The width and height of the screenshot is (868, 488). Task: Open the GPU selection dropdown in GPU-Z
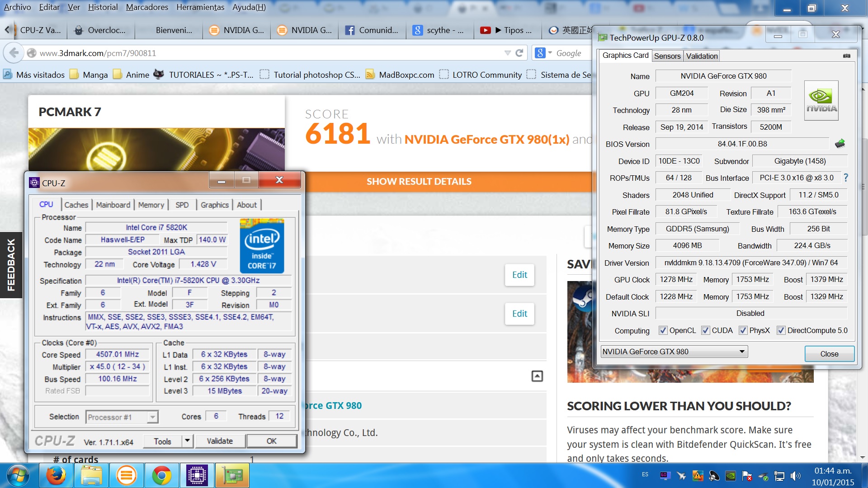pos(674,352)
